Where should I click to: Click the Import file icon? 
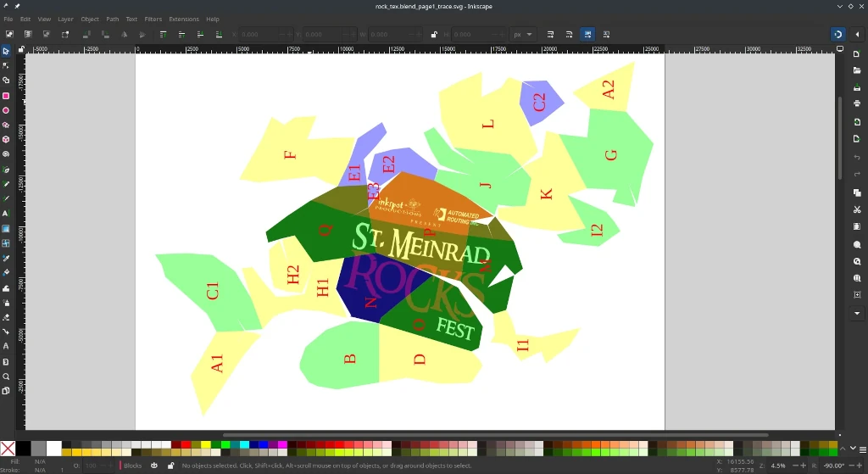pos(857,122)
